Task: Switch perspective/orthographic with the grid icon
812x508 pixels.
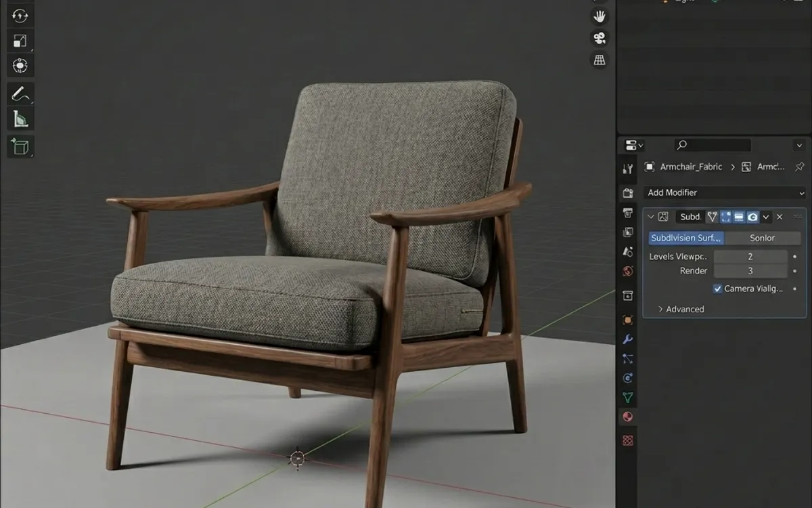Action: (599, 60)
